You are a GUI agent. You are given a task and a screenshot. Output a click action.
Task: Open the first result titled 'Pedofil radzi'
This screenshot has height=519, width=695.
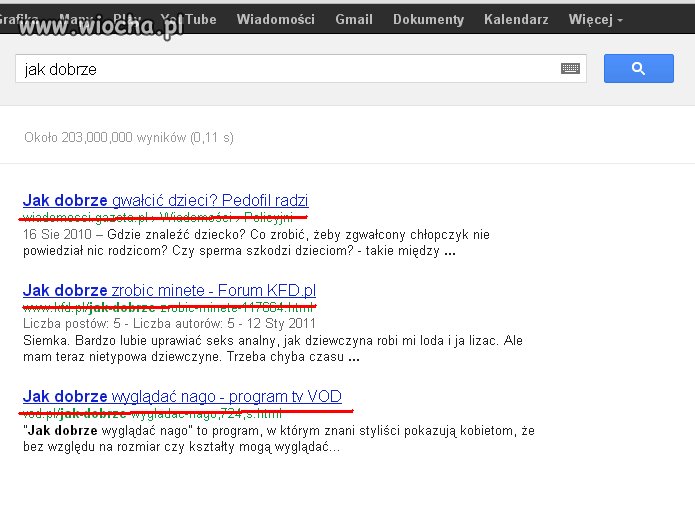pyautogui.click(x=165, y=200)
